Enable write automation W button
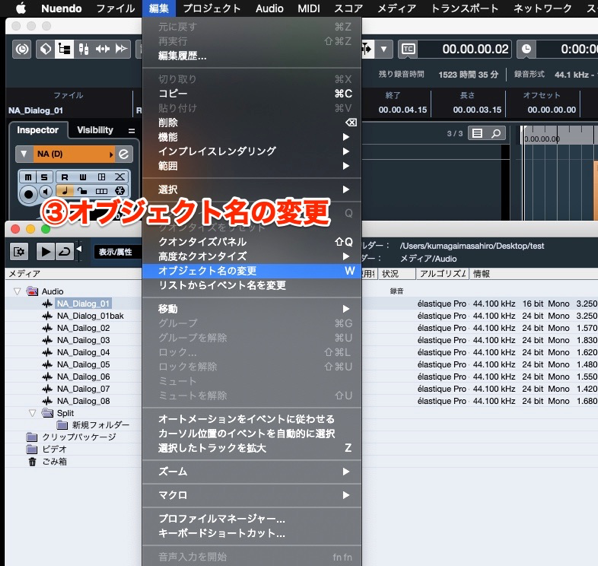Image resolution: width=598 pixels, height=566 pixels. [83, 177]
